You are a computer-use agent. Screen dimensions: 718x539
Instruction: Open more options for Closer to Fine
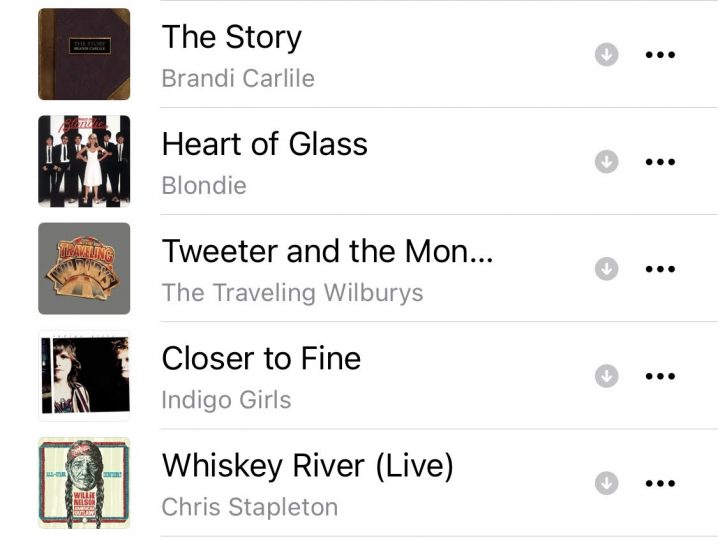point(660,376)
